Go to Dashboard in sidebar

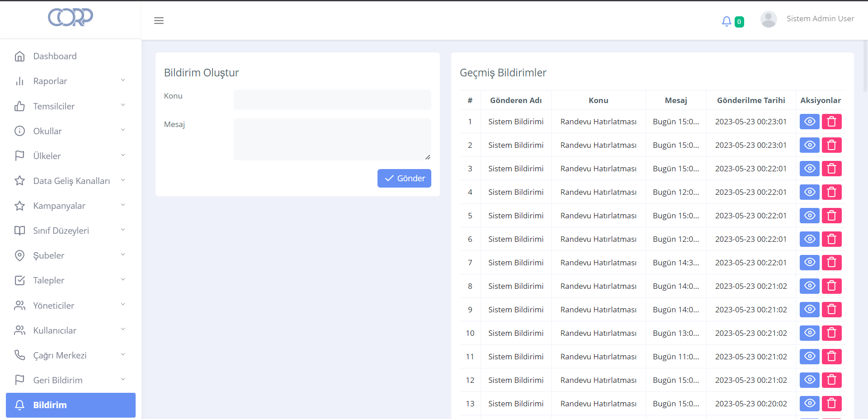tap(55, 56)
